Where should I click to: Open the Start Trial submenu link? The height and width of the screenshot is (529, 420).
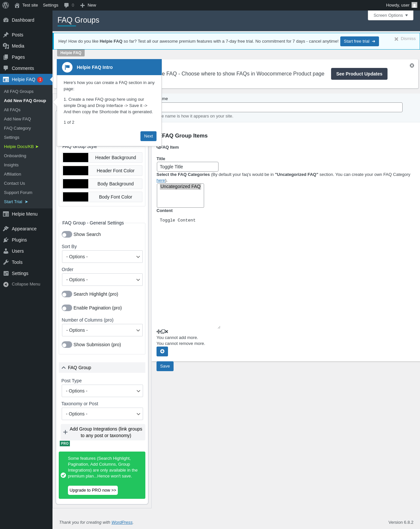tap(16, 202)
